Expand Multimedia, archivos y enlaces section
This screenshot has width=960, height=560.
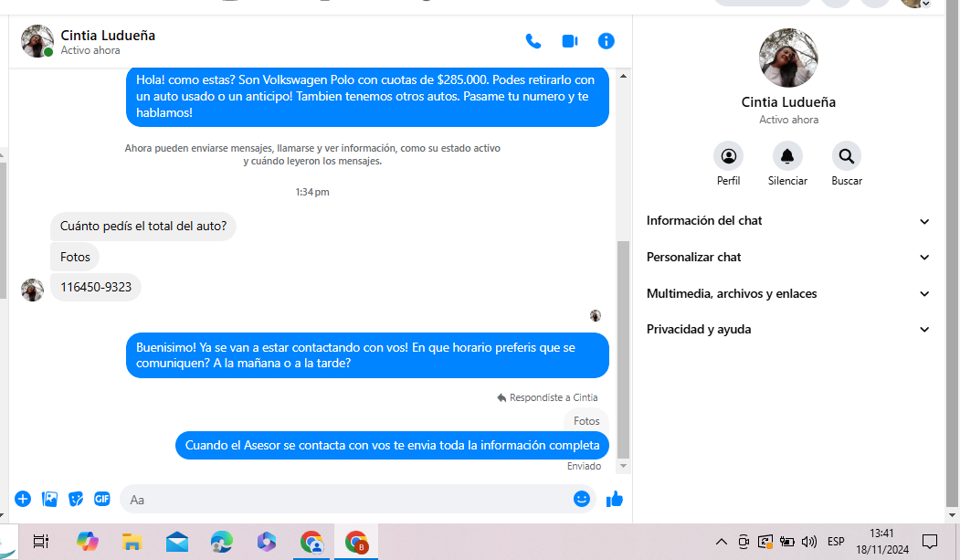pyautogui.click(x=788, y=294)
